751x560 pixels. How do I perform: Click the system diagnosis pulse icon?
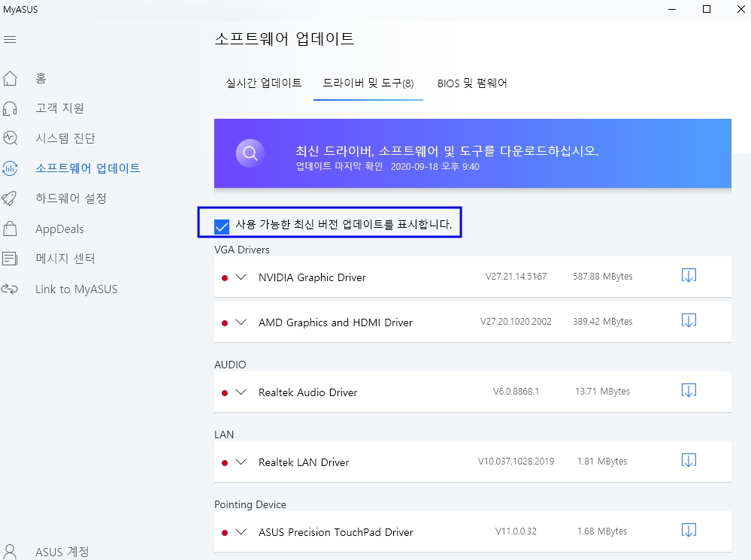pyautogui.click(x=10, y=138)
